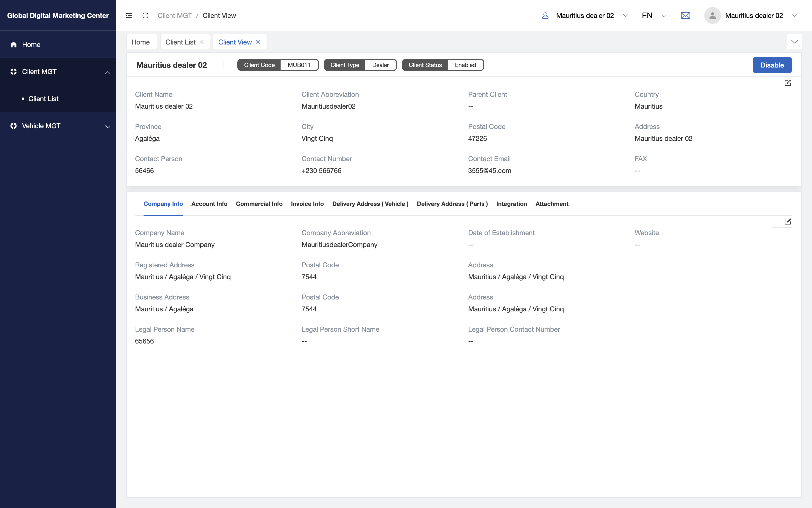Click the city value Vingt Cinq

click(x=317, y=138)
